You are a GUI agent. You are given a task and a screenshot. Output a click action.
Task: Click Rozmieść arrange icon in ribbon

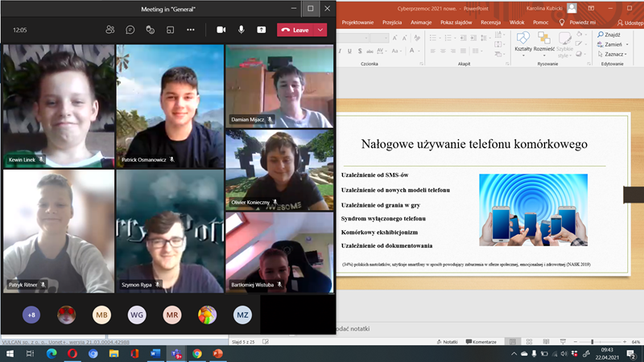(x=544, y=42)
